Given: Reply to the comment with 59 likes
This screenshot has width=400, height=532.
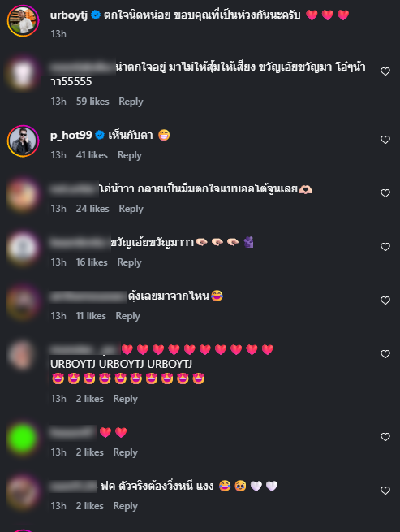Looking at the screenshot, I should coord(131,102).
